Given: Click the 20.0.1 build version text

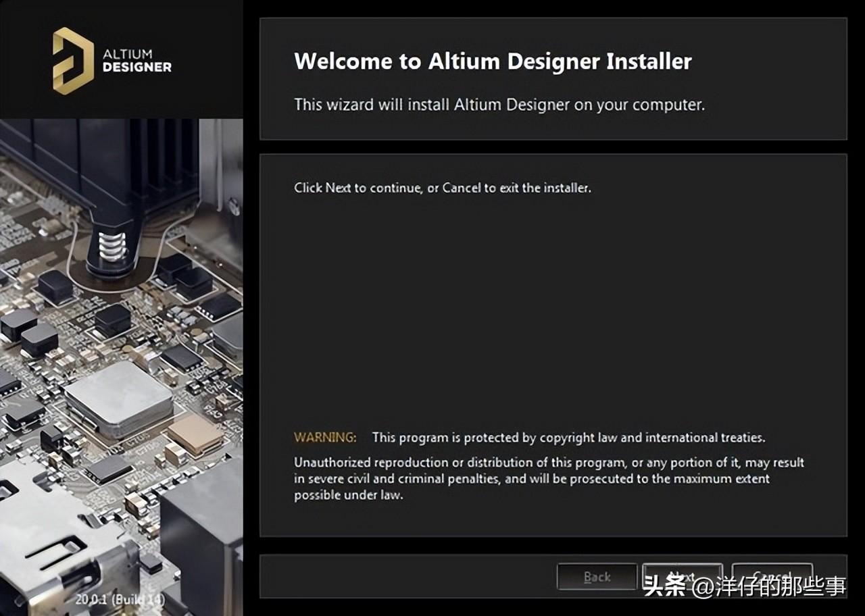Looking at the screenshot, I should pos(120,599).
